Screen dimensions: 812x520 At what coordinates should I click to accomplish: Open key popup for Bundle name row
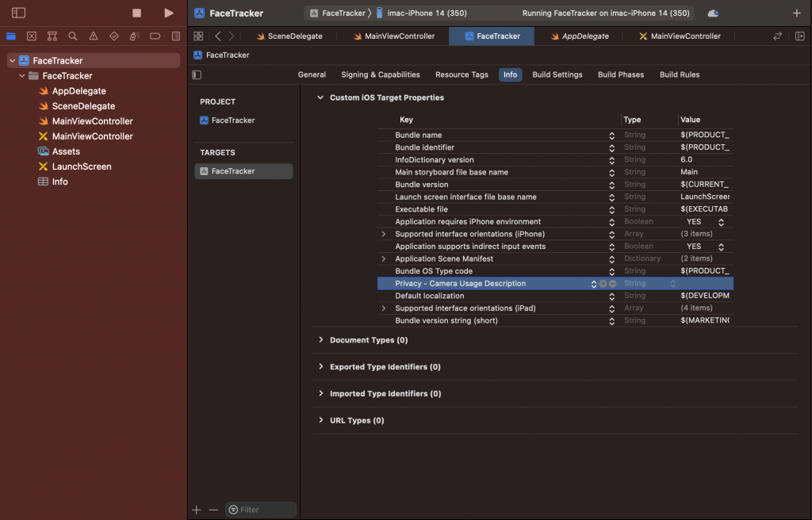(x=611, y=136)
